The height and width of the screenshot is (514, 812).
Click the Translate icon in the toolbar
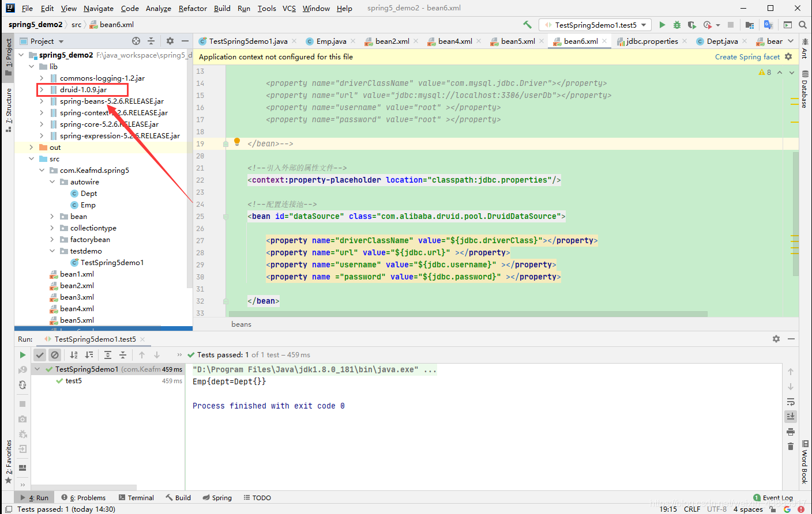[x=768, y=25]
